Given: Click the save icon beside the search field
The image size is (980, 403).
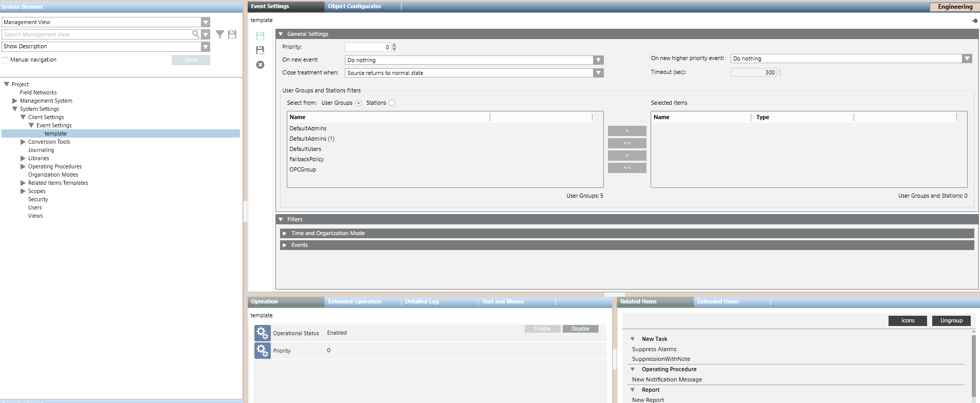Looking at the screenshot, I should (232, 34).
